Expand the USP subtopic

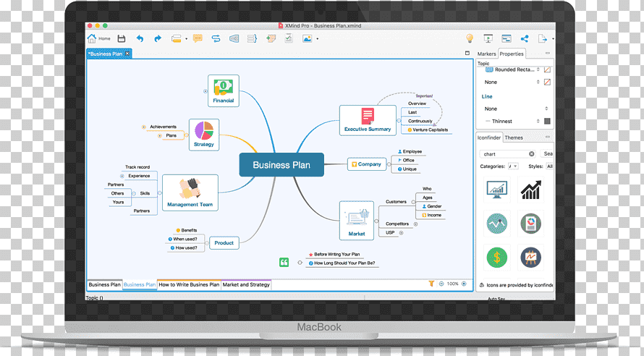(402, 233)
